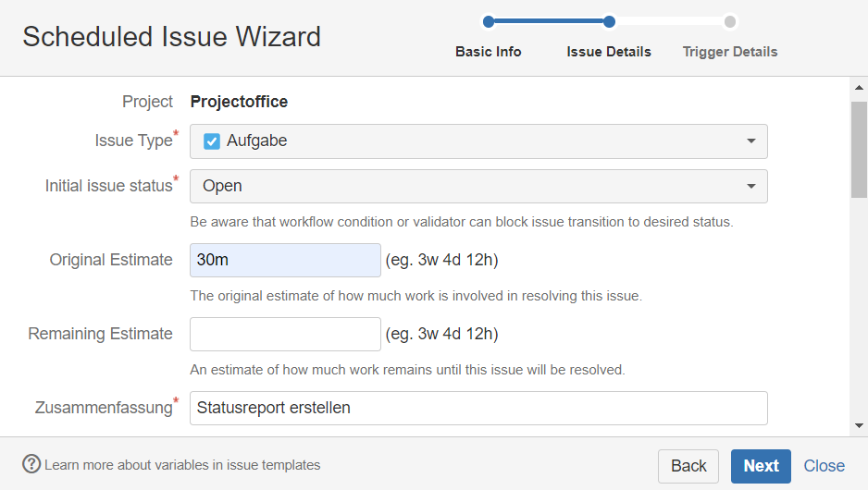Viewport: 868px width, 490px height.
Task: Click the Close link
Action: (x=825, y=466)
